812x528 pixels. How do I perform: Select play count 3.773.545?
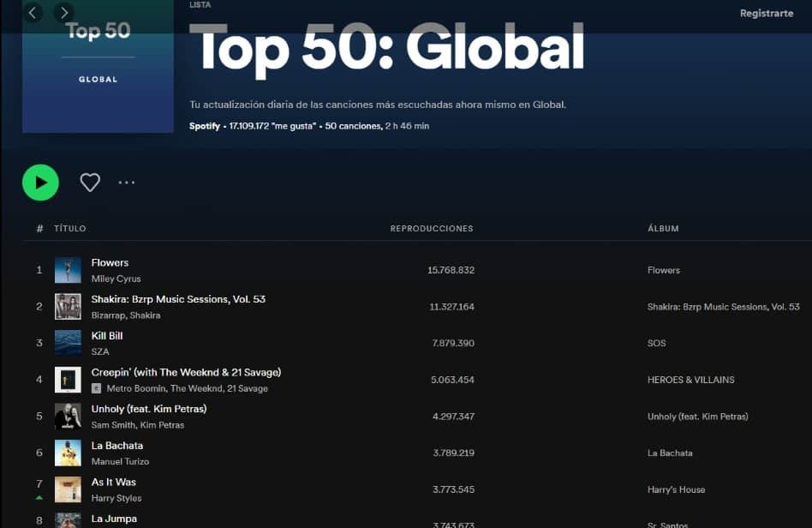[x=454, y=489]
